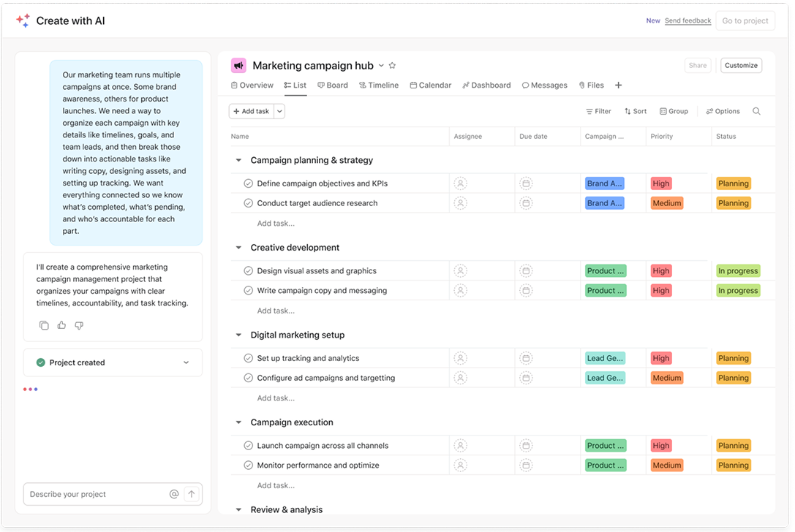Complete 'Launch campaign across all channels' task

[x=248, y=446]
